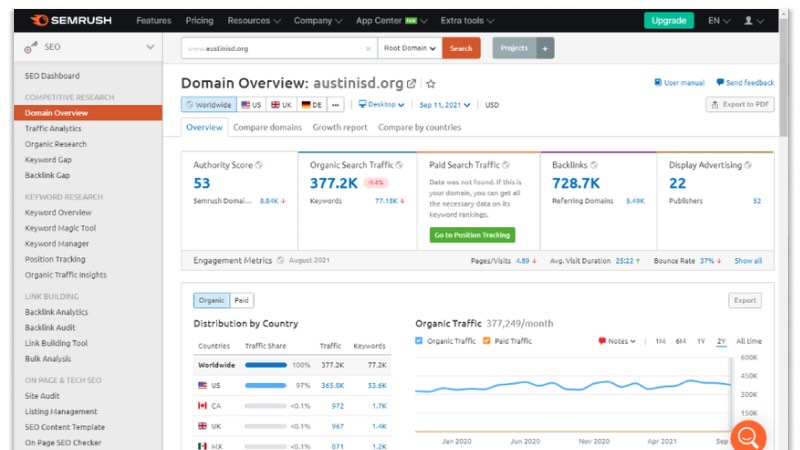
Task: Click the Display Advertising info icon
Action: pos(748,165)
